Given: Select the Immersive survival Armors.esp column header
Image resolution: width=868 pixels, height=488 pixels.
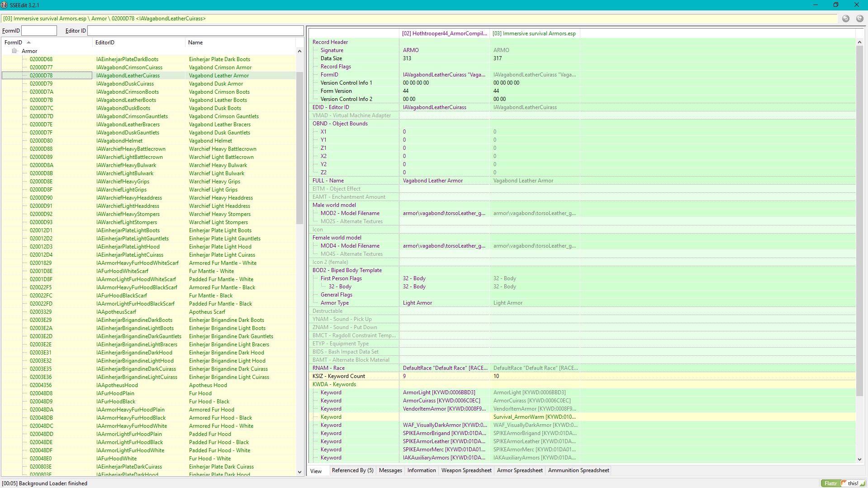Looking at the screenshot, I should click(x=534, y=33).
